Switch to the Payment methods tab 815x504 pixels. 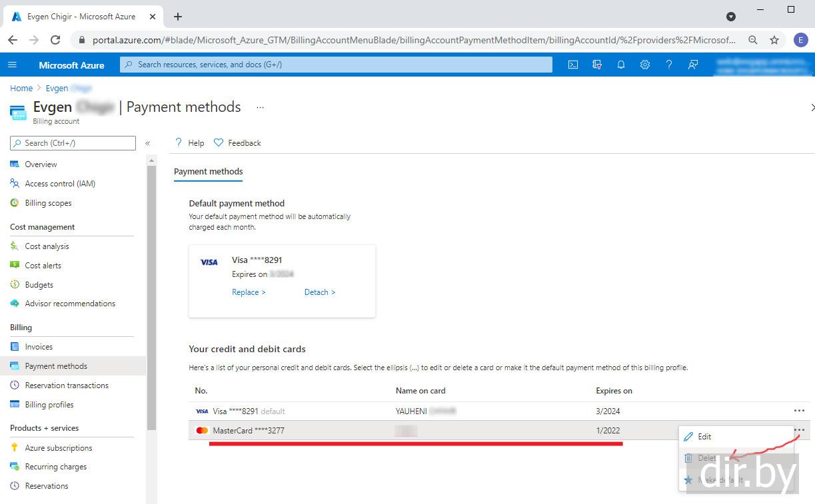coord(208,172)
